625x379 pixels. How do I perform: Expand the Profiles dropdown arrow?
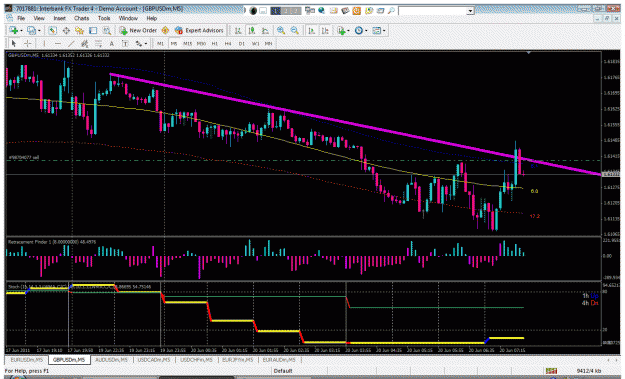pyautogui.click(x=39, y=31)
